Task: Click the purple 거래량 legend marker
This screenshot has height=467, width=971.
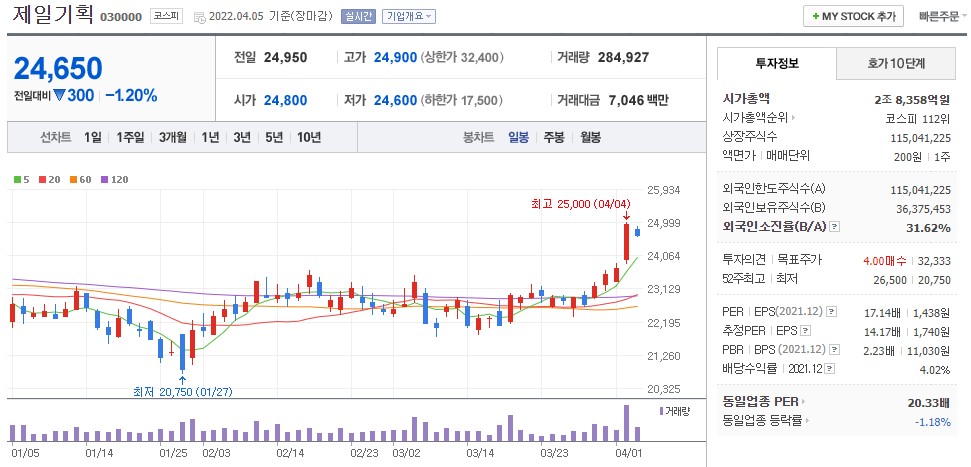Action: click(x=661, y=411)
